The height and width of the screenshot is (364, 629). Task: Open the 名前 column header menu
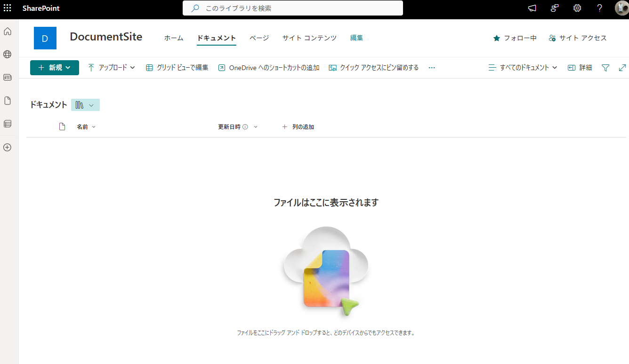(86, 127)
